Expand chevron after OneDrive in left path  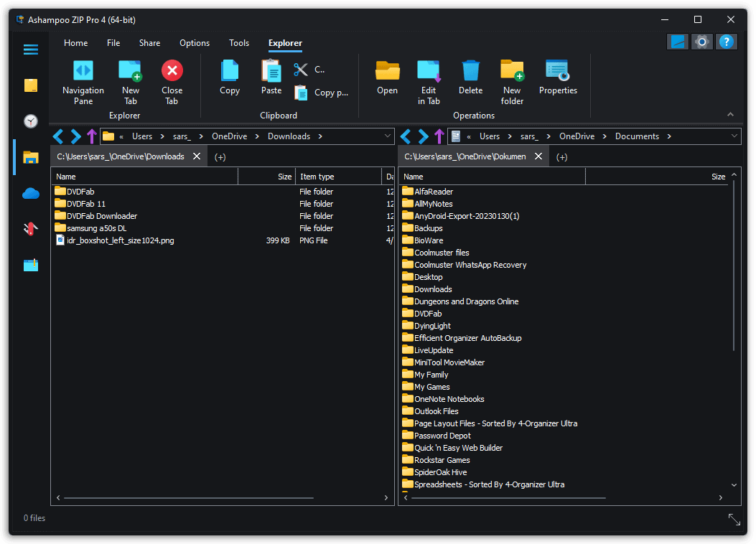pyautogui.click(x=257, y=136)
